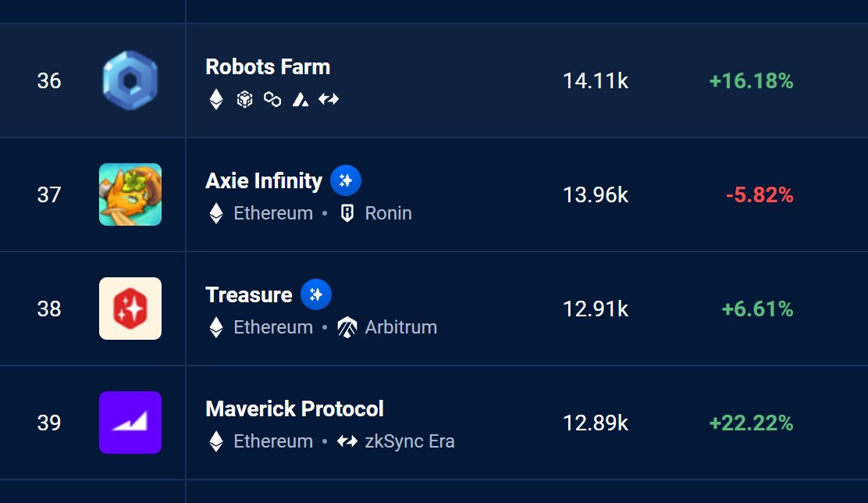Select the Ethereum icon under Robots Farm
The width and height of the screenshot is (868, 503).
tap(216, 99)
